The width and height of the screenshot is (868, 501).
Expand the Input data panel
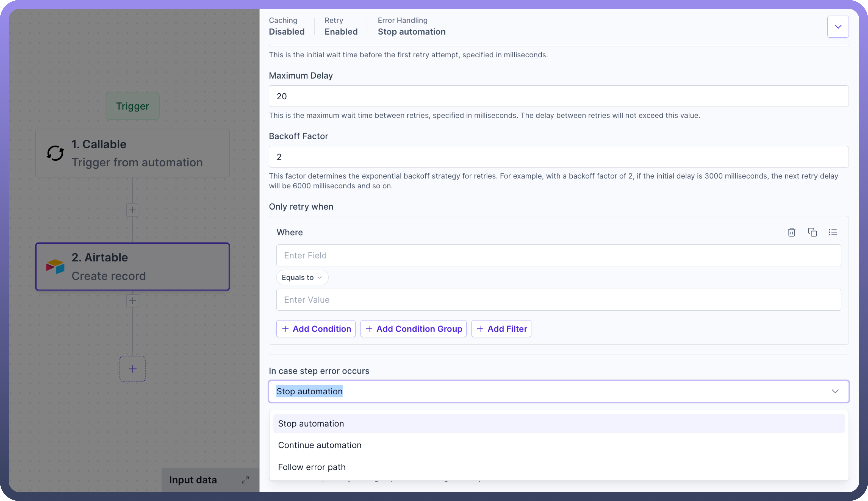245,480
